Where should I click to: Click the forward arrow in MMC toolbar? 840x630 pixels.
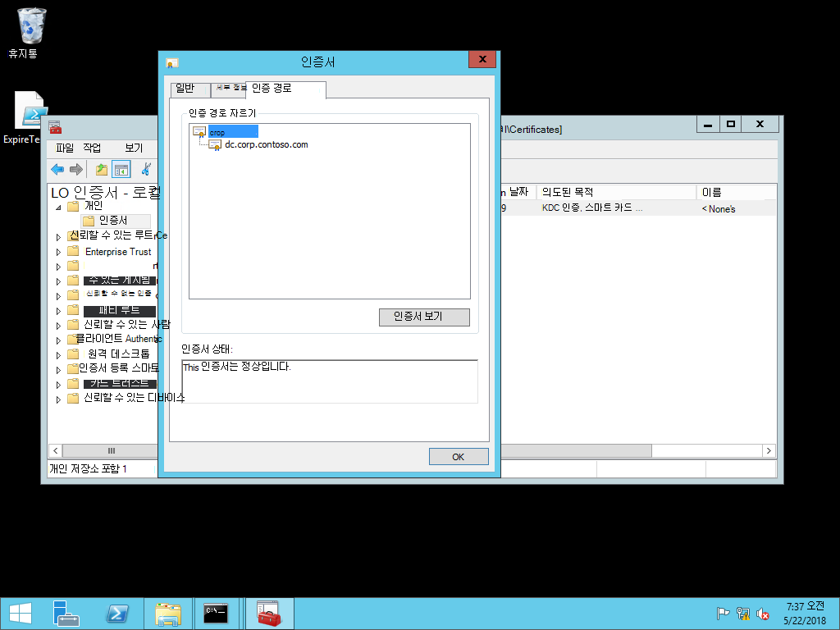pos(76,169)
